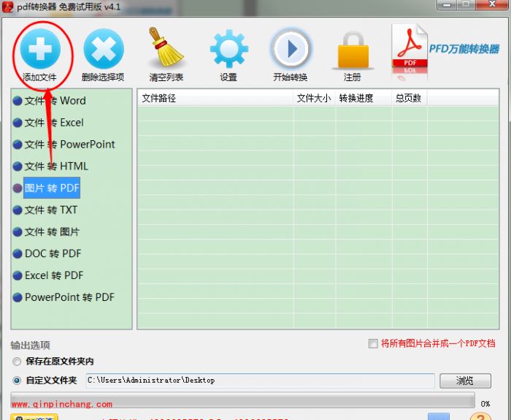This screenshot has height=420, width=511.
Task: Click the PDF universal converter logo
Action: [x=445, y=52]
